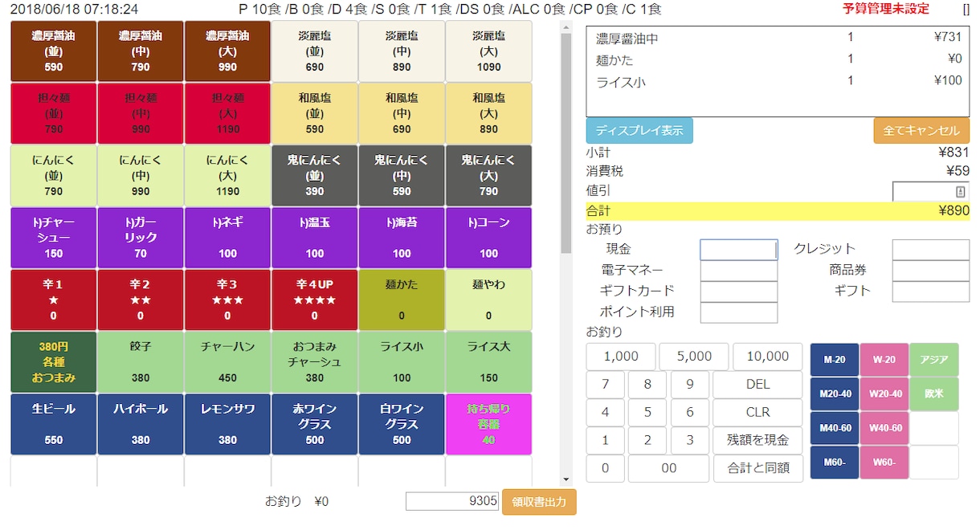Tap the 1,000 yen quick button
The width and height of the screenshot is (980, 530).
621,357
